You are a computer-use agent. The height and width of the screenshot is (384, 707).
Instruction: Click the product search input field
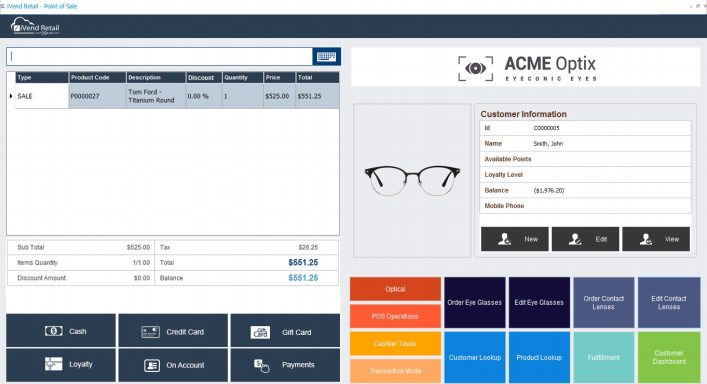[160, 57]
